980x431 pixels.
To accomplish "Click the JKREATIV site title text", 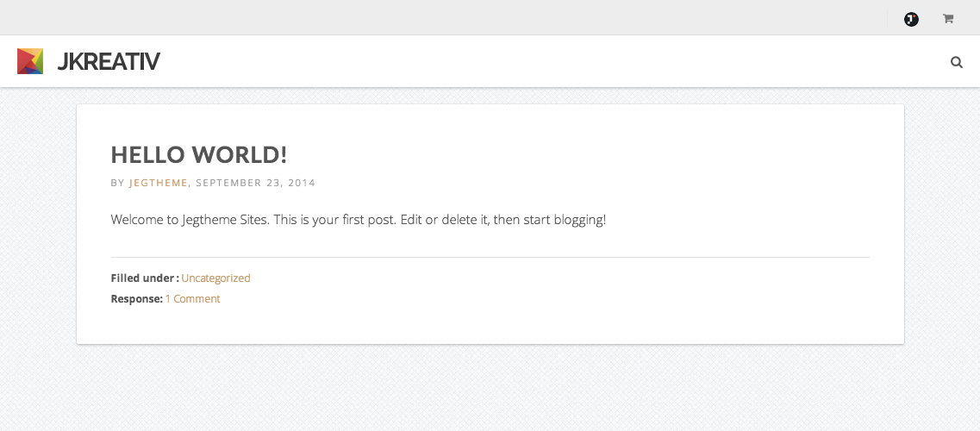I will (108, 61).
